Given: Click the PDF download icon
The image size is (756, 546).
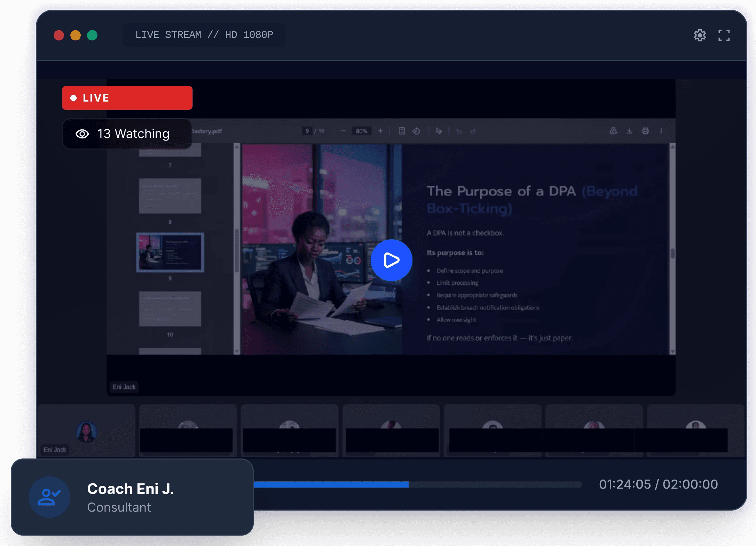Looking at the screenshot, I should pos(629,131).
